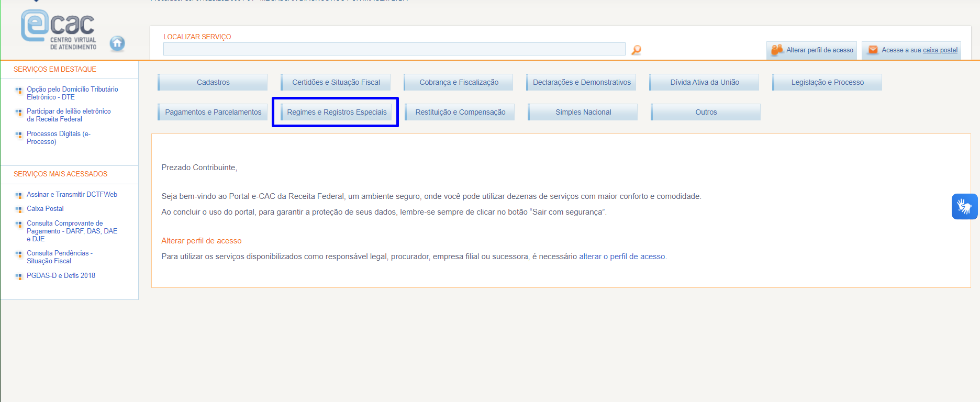
Task: Click the 'Localizar Serviço' label
Action: pyautogui.click(x=197, y=37)
